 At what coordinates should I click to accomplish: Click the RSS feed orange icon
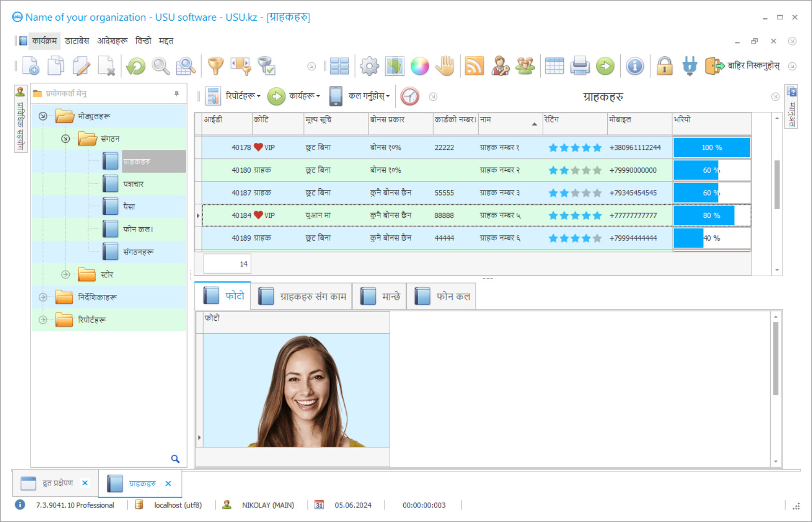474,66
